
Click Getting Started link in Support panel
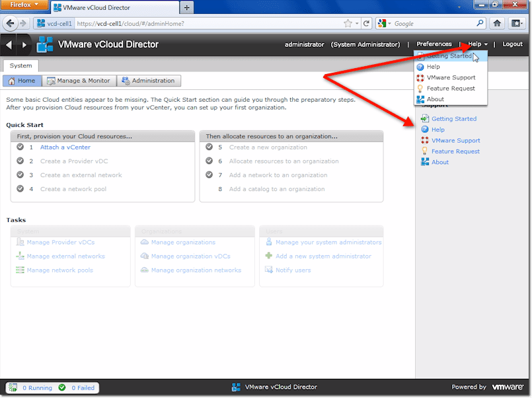[454, 119]
